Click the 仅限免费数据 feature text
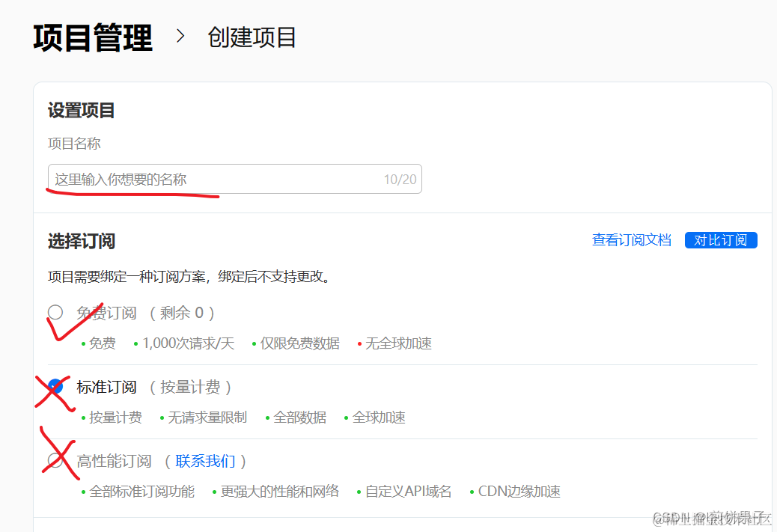777x532 pixels. pyautogui.click(x=300, y=343)
